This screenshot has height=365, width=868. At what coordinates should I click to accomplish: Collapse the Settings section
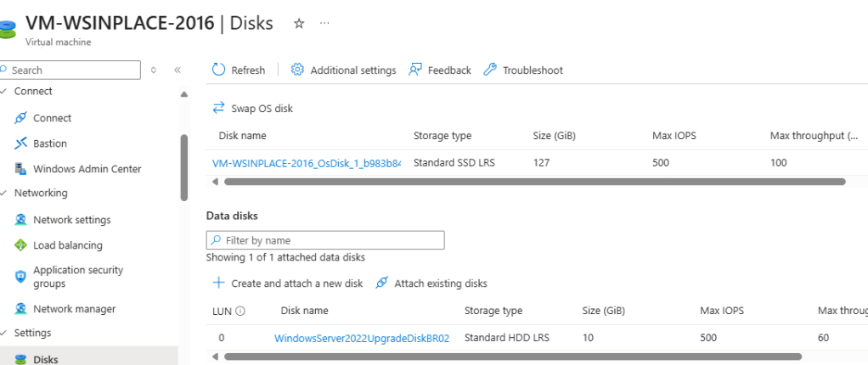pyautogui.click(x=4, y=333)
